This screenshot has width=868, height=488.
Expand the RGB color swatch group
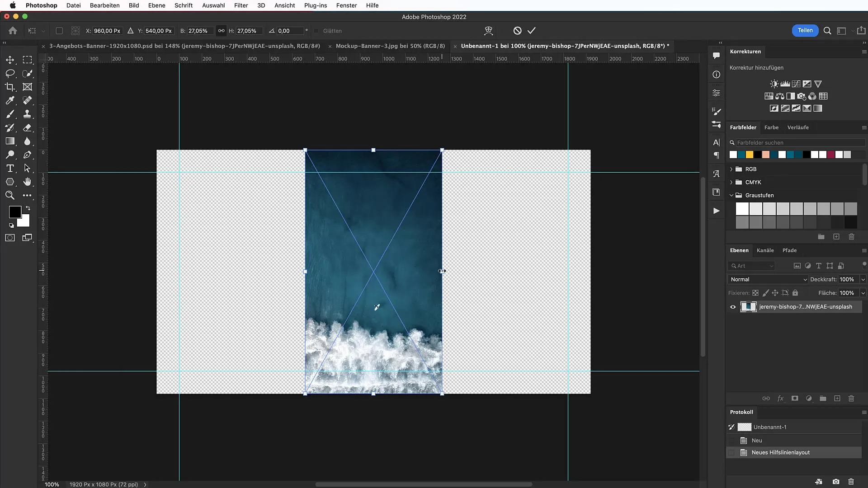(731, 169)
